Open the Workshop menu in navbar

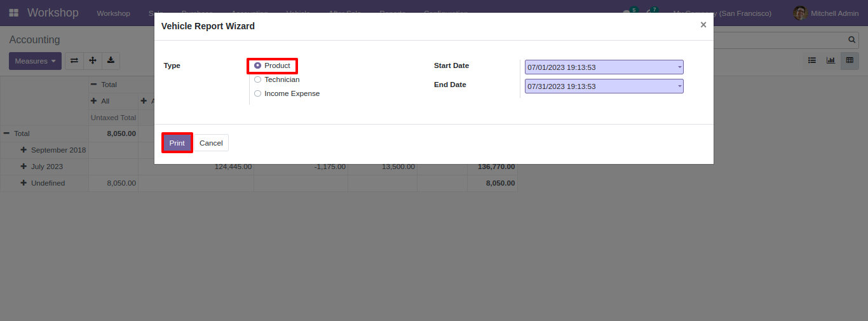coord(113,13)
